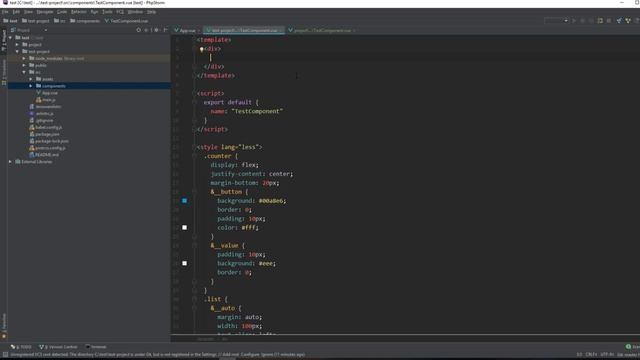Expand the public folder
The height and width of the screenshot is (360, 640).
tap(24, 65)
